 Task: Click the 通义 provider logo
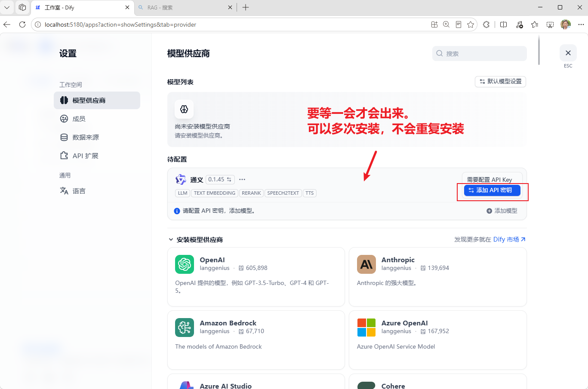click(181, 180)
